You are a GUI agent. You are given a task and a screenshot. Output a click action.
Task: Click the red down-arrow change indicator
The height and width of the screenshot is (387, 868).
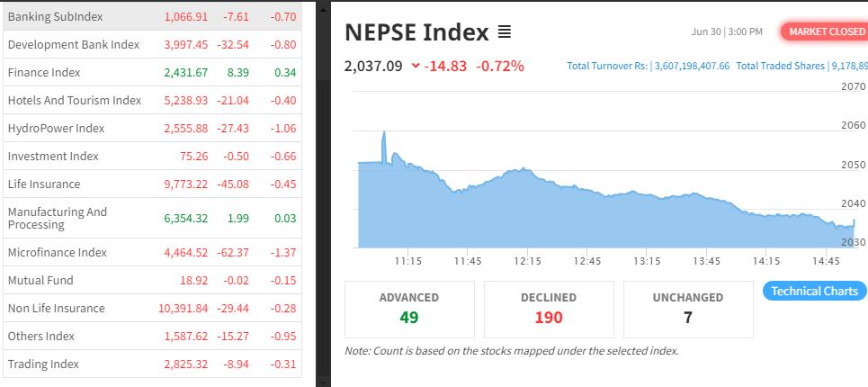click(415, 66)
